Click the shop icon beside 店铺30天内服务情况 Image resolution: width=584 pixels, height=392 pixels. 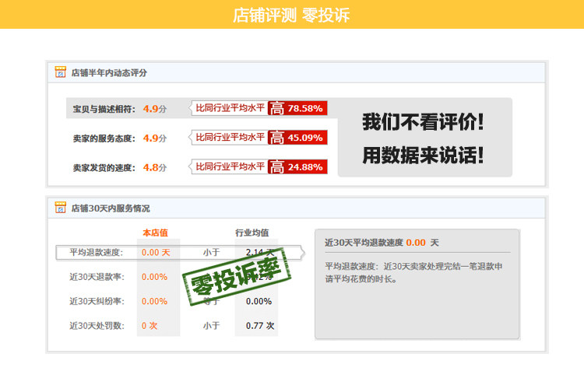(x=60, y=208)
